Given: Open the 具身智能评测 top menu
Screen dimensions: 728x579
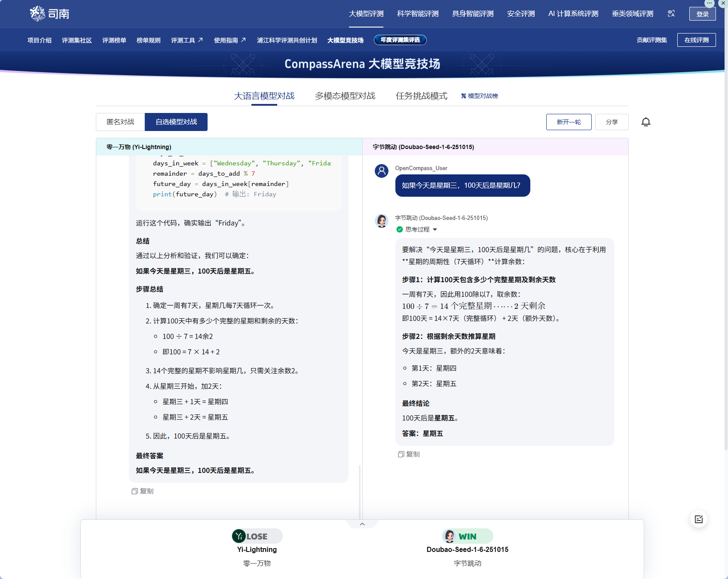Looking at the screenshot, I should pos(473,14).
